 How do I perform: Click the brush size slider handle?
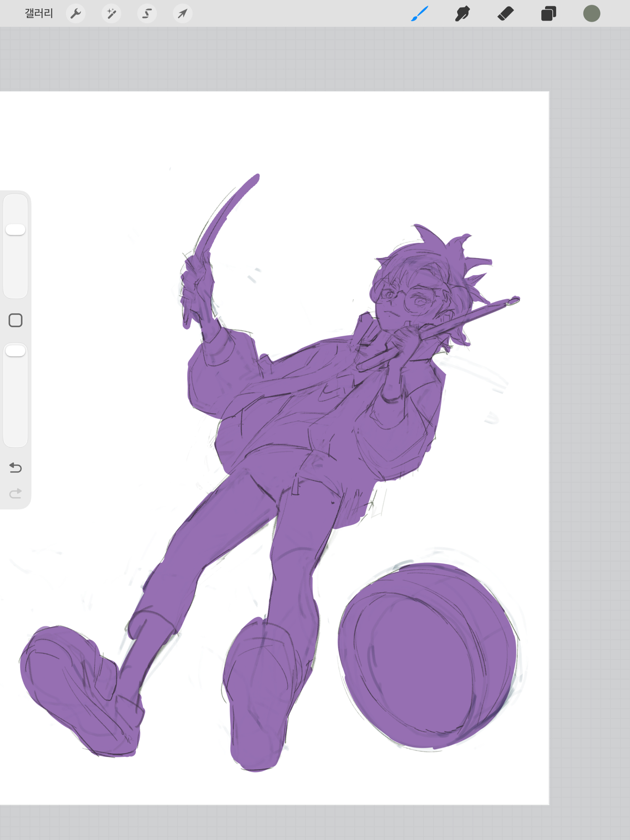tap(16, 230)
